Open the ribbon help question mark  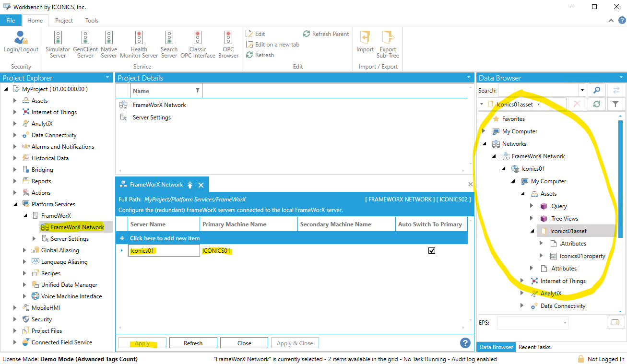tap(622, 20)
